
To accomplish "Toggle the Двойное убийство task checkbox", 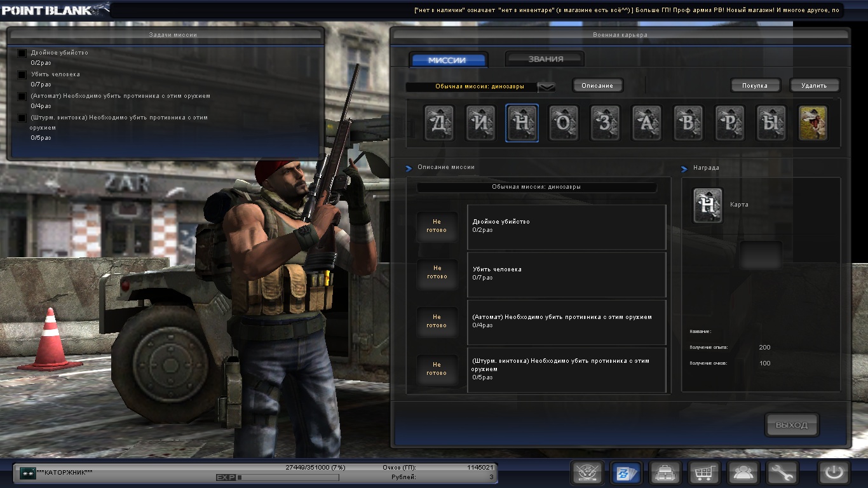I will pos(22,53).
